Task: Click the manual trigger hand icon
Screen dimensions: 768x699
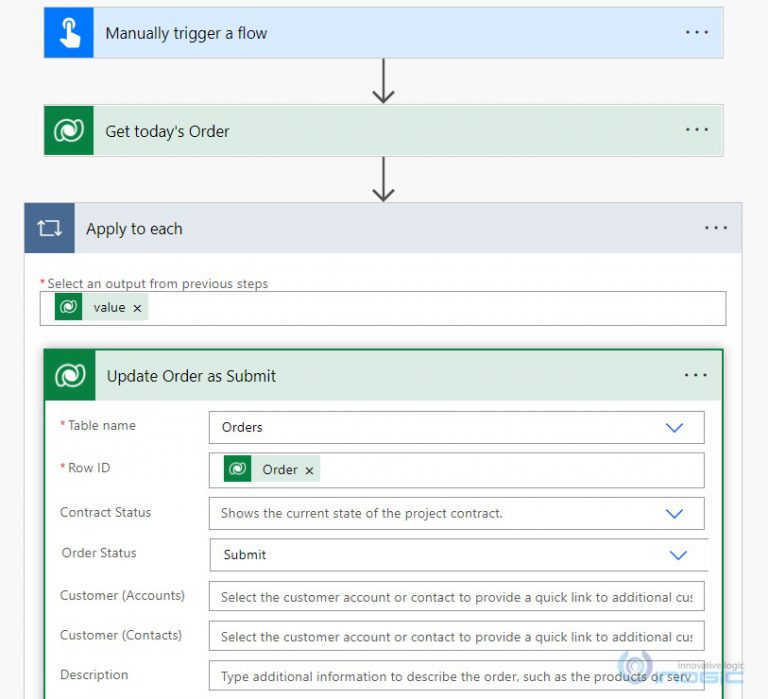Action: [69, 33]
